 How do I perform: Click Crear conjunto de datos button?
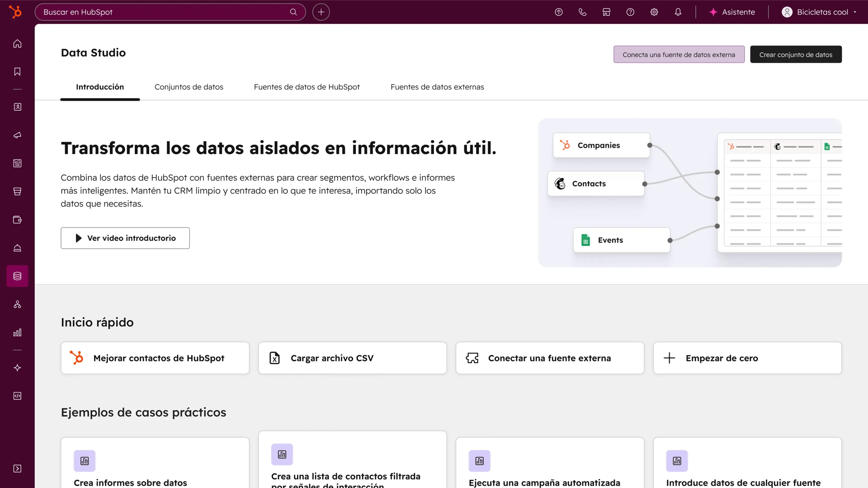tap(796, 54)
